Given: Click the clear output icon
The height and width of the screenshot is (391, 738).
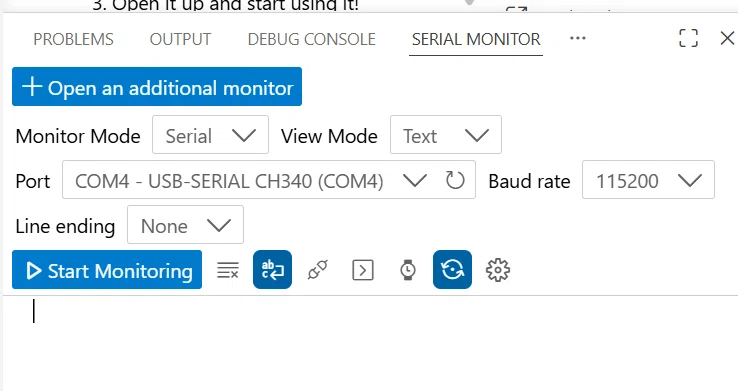Looking at the screenshot, I should tap(228, 270).
